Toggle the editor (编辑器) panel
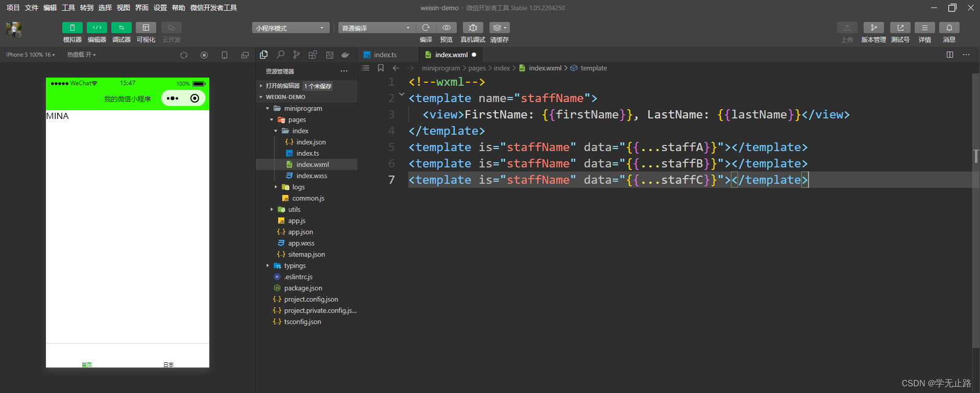This screenshot has width=980, height=393. pyautogui.click(x=97, y=28)
